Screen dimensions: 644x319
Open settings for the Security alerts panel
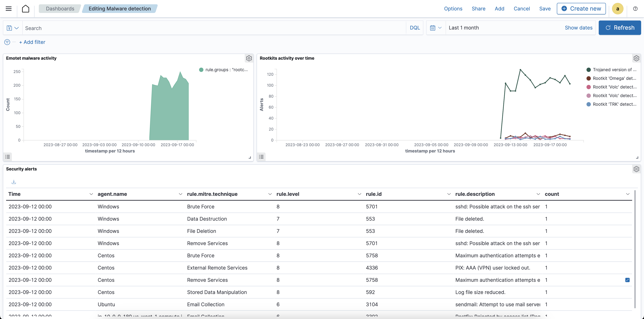636,169
